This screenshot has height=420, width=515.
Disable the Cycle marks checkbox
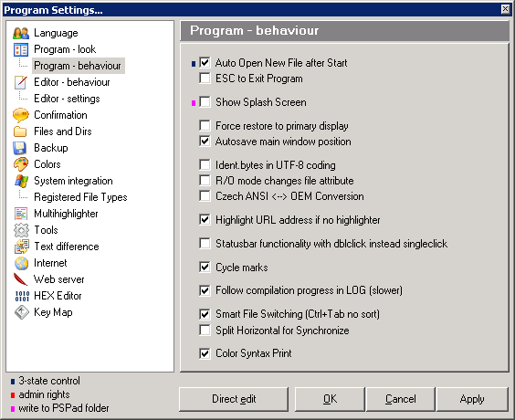205,267
